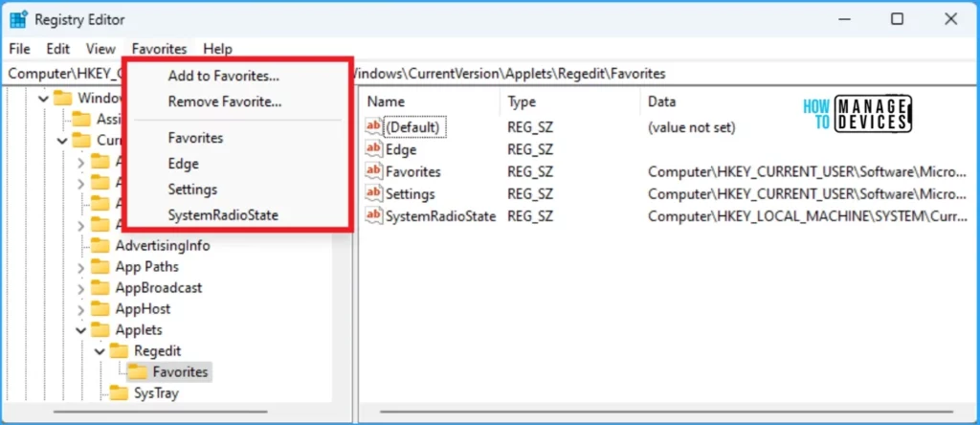Image resolution: width=980 pixels, height=425 pixels.
Task: Select SysTray key in tree
Action: pos(156,393)
